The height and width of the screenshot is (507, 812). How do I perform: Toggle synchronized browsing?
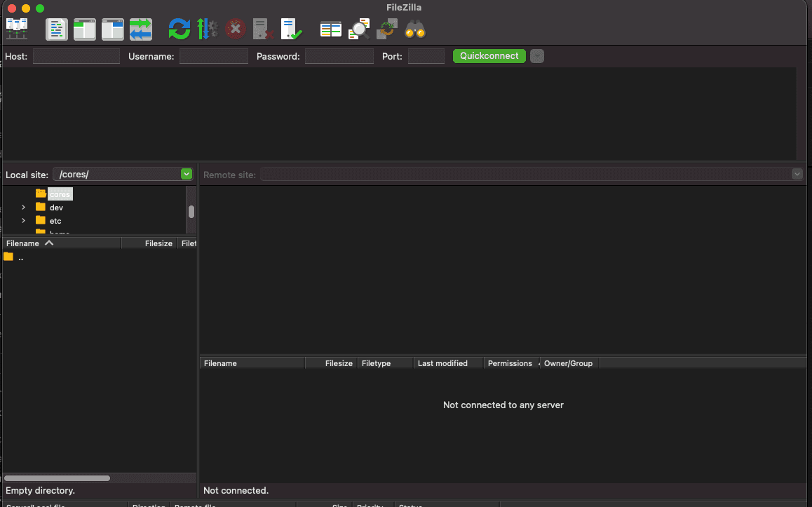(387, 29)
